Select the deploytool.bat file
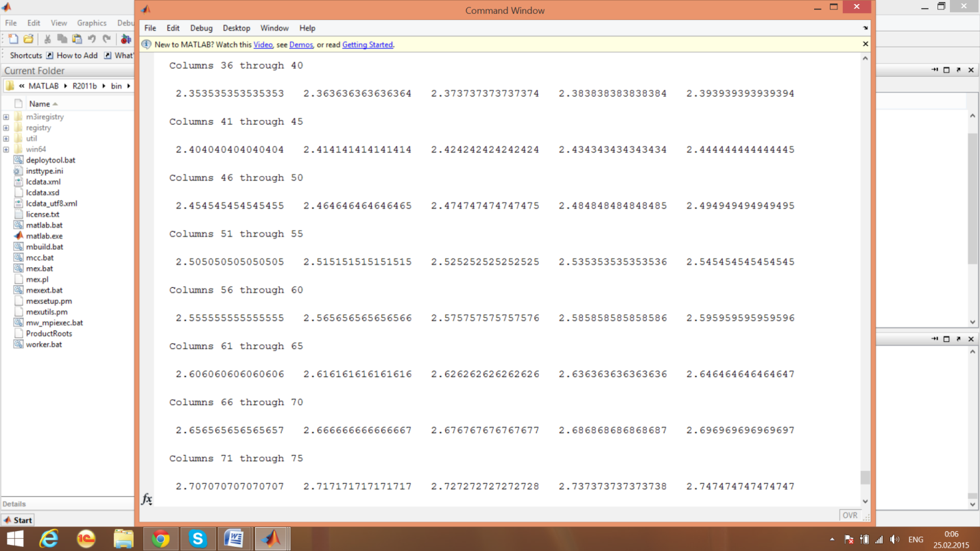The height and width of the screenshot is (551, 980). pos(50,160)
